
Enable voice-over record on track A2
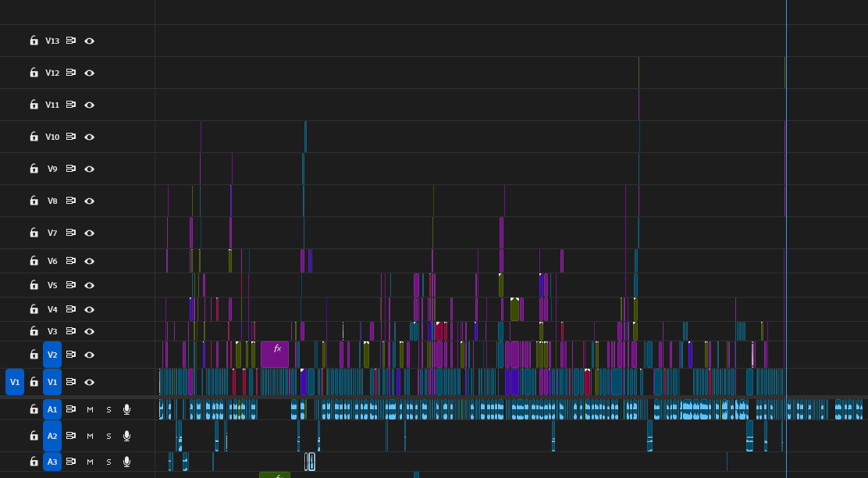point(126,436)
